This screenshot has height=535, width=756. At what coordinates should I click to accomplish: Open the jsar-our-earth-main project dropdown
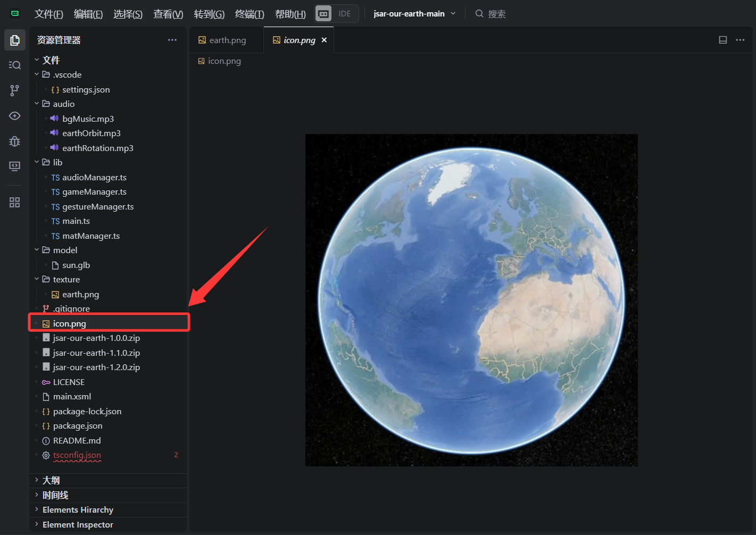[414, 14]
